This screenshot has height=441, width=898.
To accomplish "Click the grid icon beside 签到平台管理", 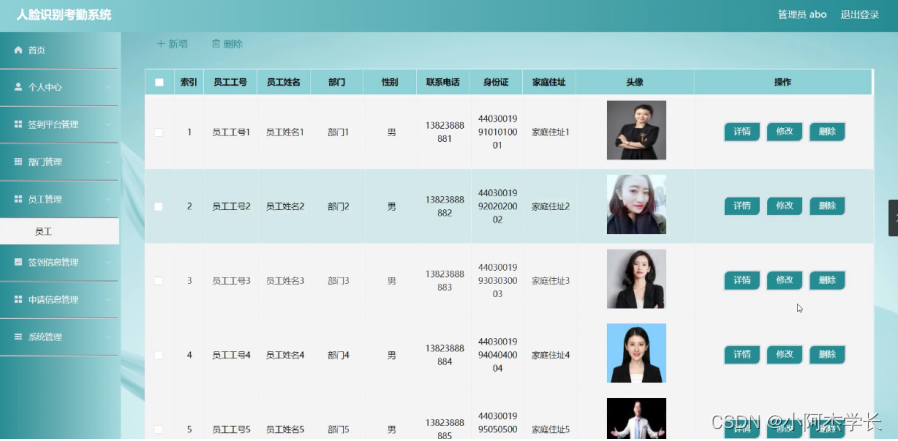I will [18, 125].
